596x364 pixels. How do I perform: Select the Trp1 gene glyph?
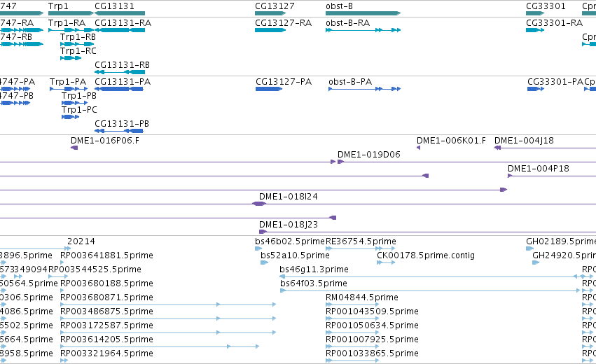71,13
